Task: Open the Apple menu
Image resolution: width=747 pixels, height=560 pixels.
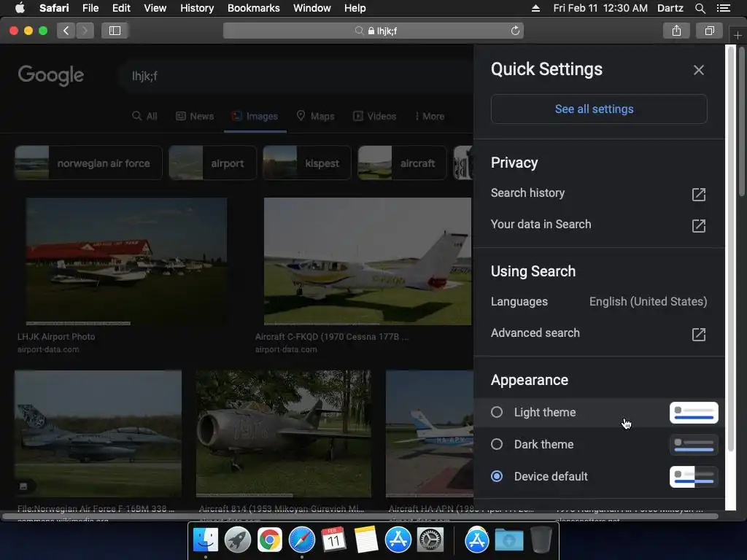Action: [20, 8]
